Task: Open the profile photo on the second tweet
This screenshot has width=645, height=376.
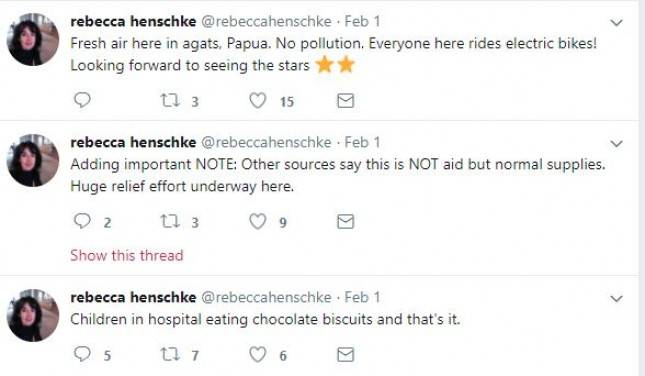Action: point(33,160)
